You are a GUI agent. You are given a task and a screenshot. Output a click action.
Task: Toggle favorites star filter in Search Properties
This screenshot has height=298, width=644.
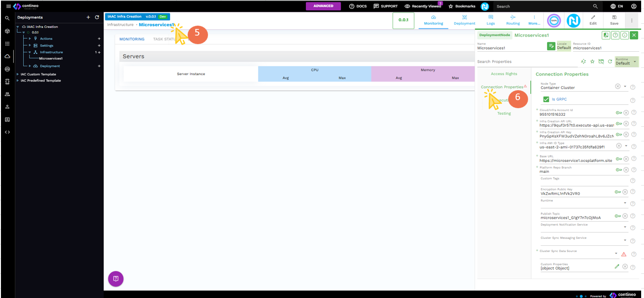click(x=592, y=62)
